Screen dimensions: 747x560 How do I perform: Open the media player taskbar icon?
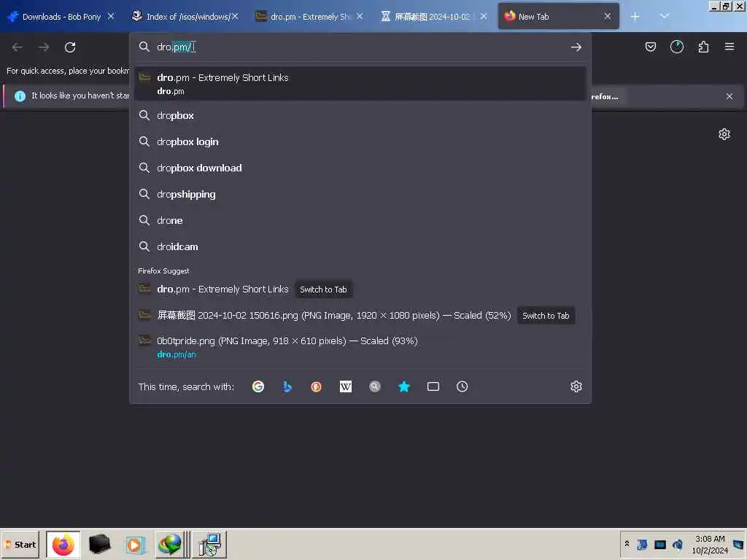coord(135,545)
